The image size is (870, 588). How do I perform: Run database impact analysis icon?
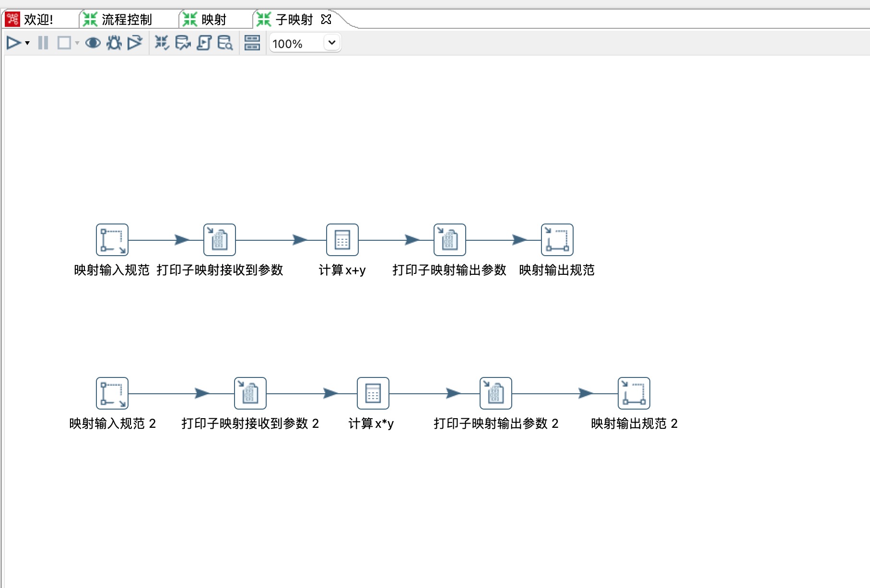tap(183, 43)
